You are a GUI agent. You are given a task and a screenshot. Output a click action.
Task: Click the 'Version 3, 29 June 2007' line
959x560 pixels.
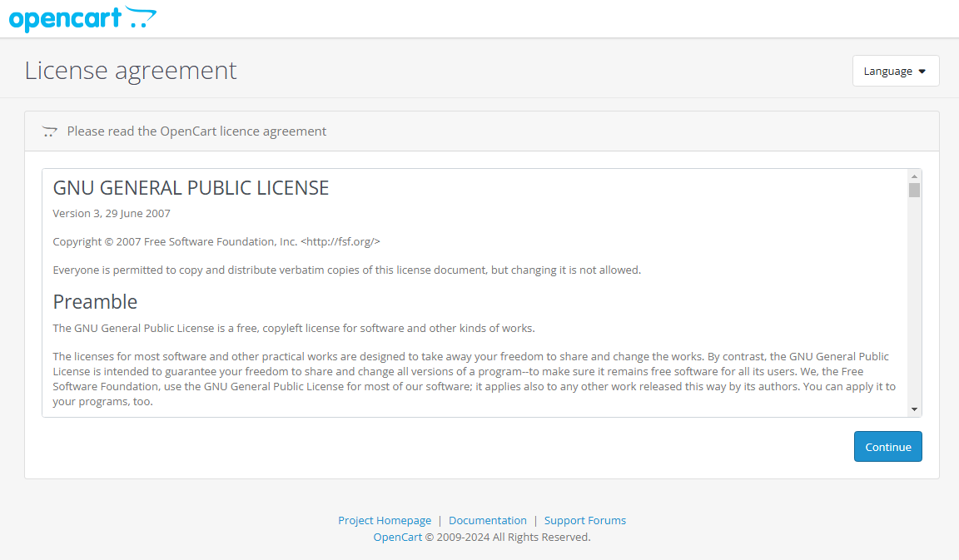tap(112, 213)
